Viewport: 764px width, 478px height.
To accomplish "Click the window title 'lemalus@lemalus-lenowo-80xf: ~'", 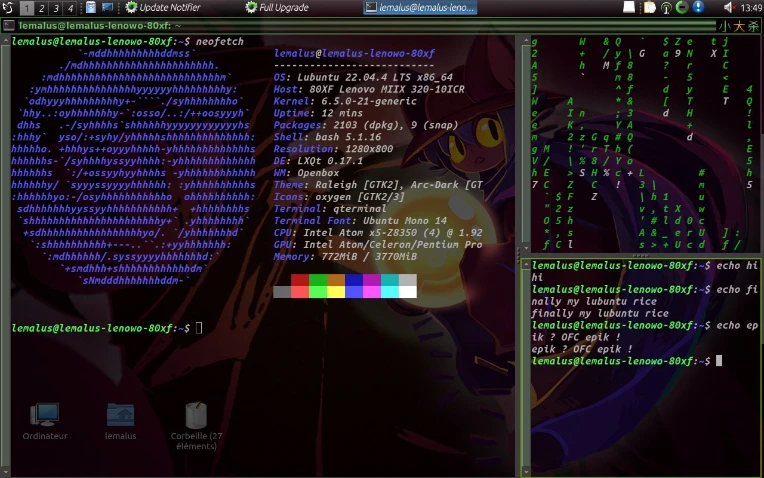I will (x=100, y=25).
